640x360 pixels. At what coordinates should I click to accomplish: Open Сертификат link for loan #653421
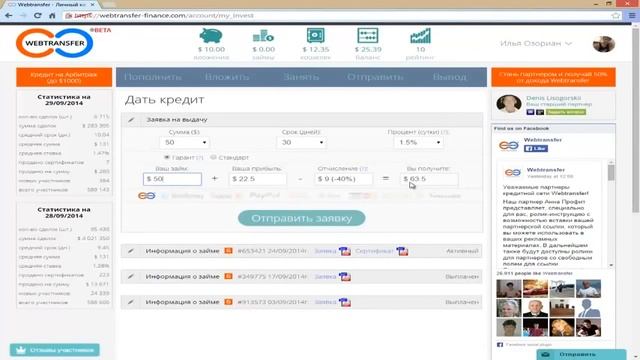(374, 251)
